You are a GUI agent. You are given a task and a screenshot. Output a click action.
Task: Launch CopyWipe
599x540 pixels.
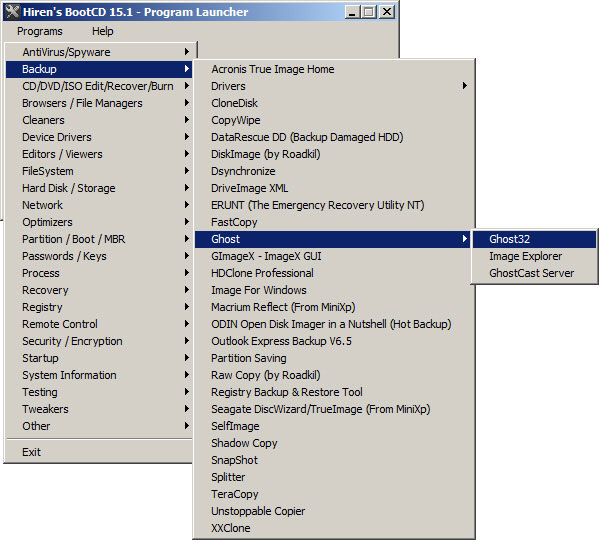tap(333, 120)
